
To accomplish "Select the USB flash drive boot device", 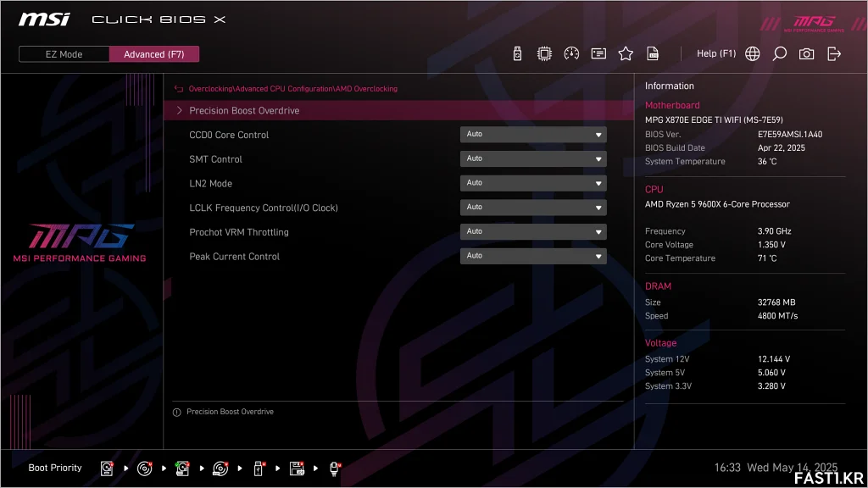I will pos(259,469).
